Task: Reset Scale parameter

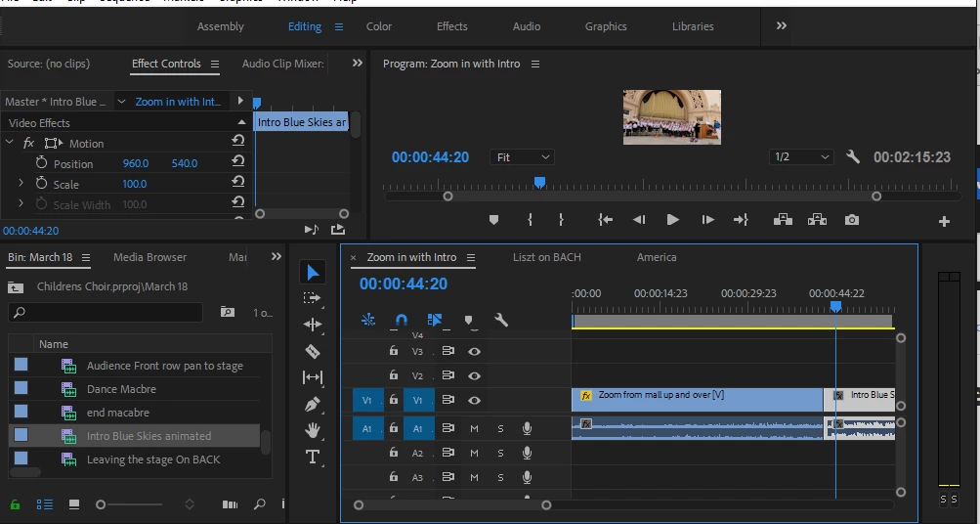Action: (x=238, y=181)
